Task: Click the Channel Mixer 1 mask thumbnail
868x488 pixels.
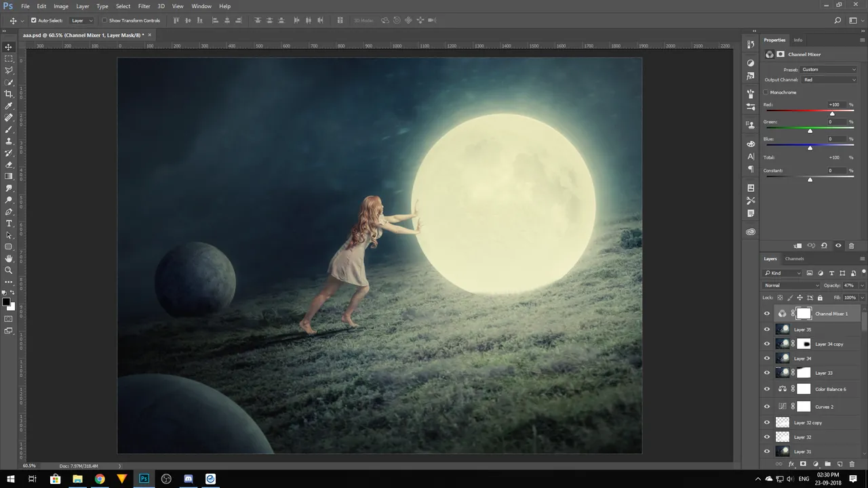Action: coord(804,314)
